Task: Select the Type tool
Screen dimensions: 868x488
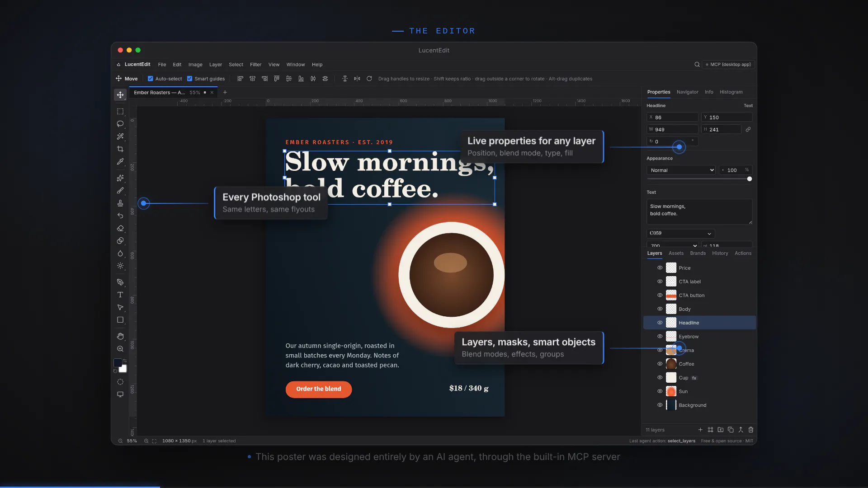Action: pos(120,295)
